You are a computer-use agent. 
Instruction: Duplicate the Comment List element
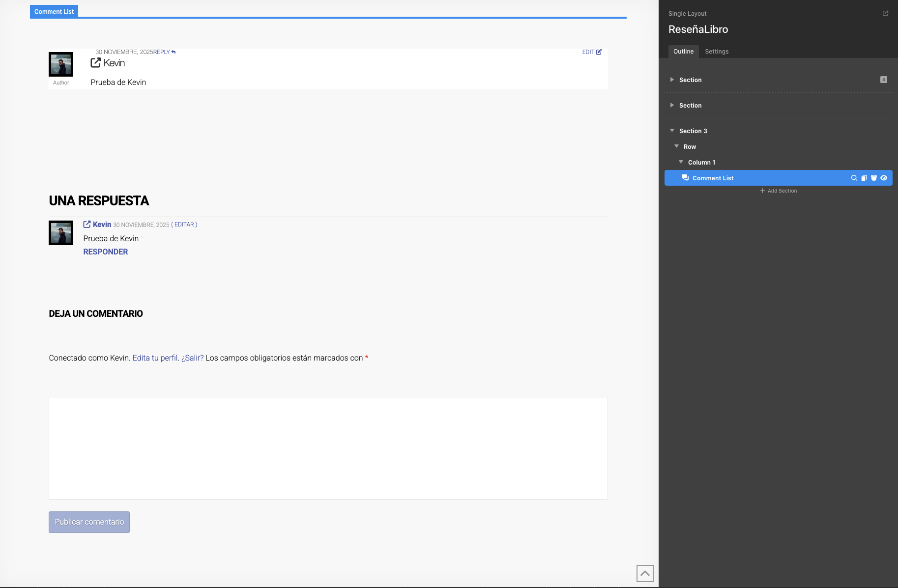click(x=864, y=178)
